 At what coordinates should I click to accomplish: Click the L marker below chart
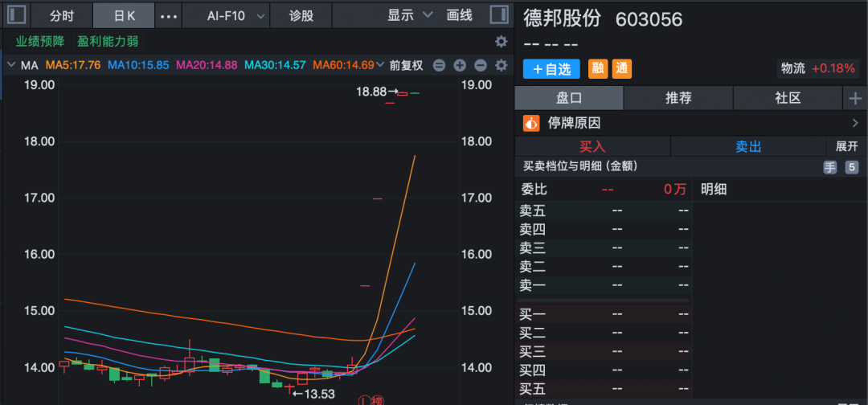click(x=365, y=399)
